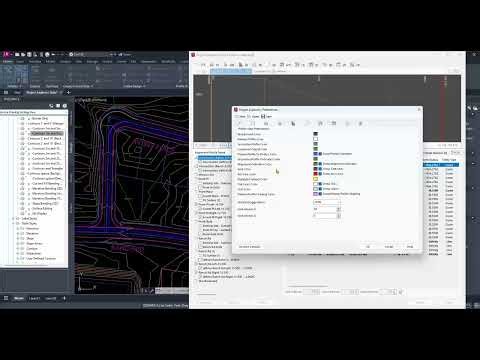Open the drawing tabs hamburger menu

[x=6, y=92]
